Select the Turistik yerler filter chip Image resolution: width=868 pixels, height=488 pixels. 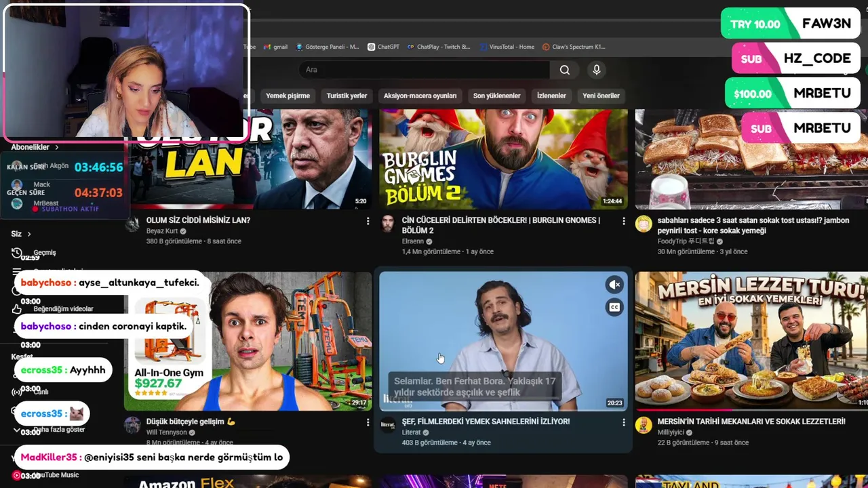[x=347, y=96]
